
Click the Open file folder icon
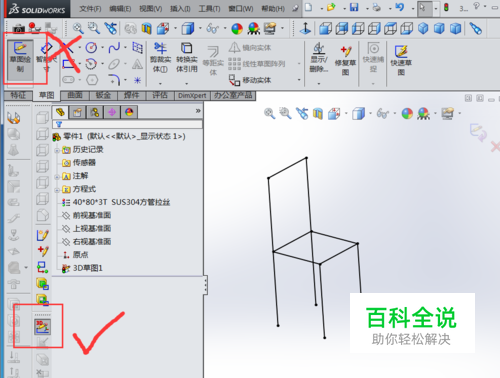[331, 7]
